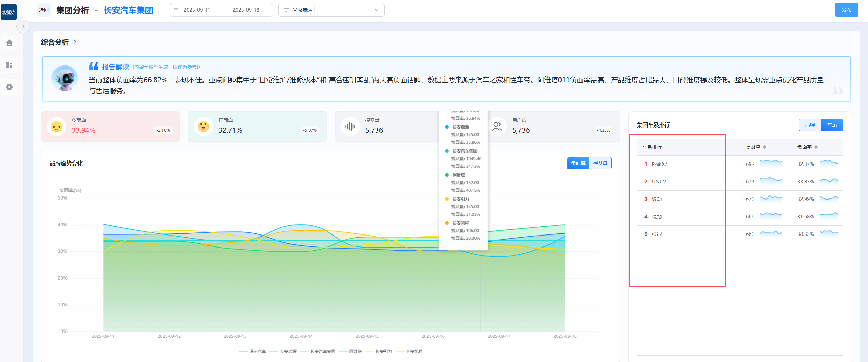
Task: Click the robot avatar in report panel
Action: [x=65, y=79]
